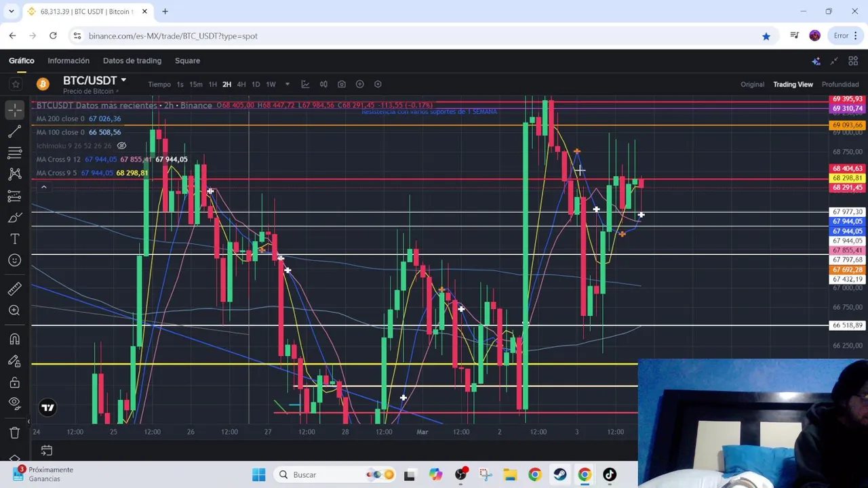Click the sparkle AI icon top right
Viewport: 868px width, 488px height.
coord(816,61)
